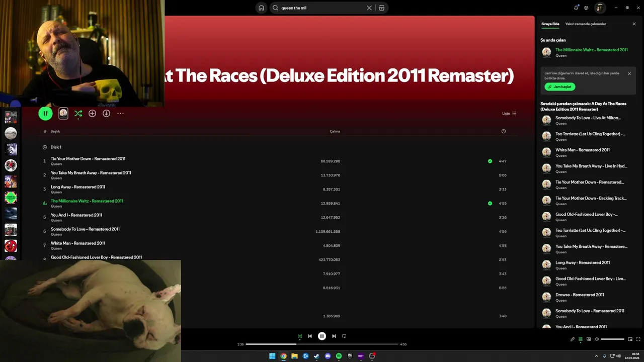Select track Long Away - Remastered 2011
Image resolution: width=644 pixels, height=362 pixels.
78,187
